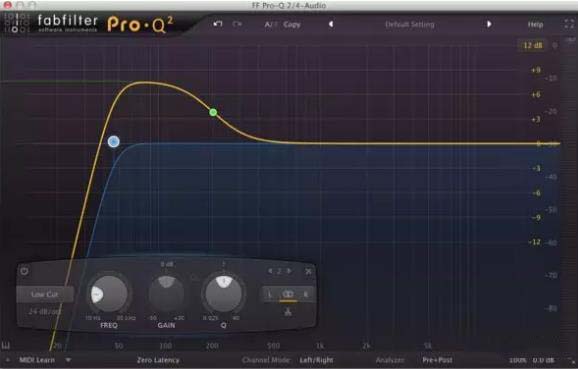Select the green EQ band node
Image resolution: width=578 pixels, height=369 pixels.
click(x=213, y=112)
